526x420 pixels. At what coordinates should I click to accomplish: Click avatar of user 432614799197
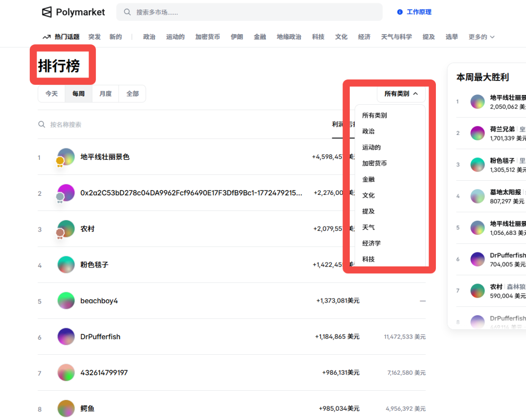[x=66, y=372]
